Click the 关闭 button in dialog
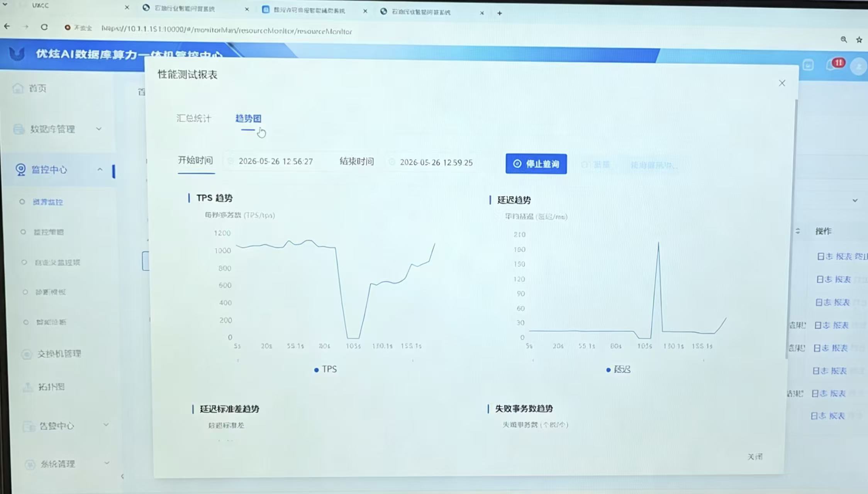The width and height of the screenshot is (868, 494). [755, 457]
